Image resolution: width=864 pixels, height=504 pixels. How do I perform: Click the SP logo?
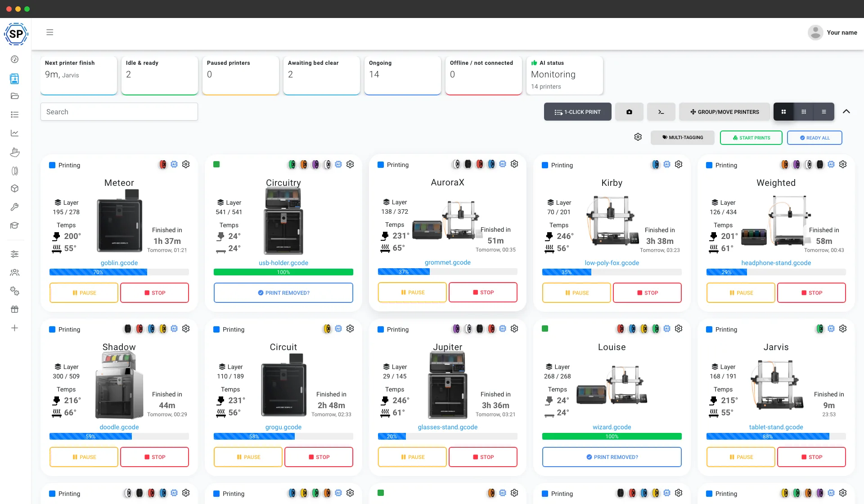[x=16, y=34]
